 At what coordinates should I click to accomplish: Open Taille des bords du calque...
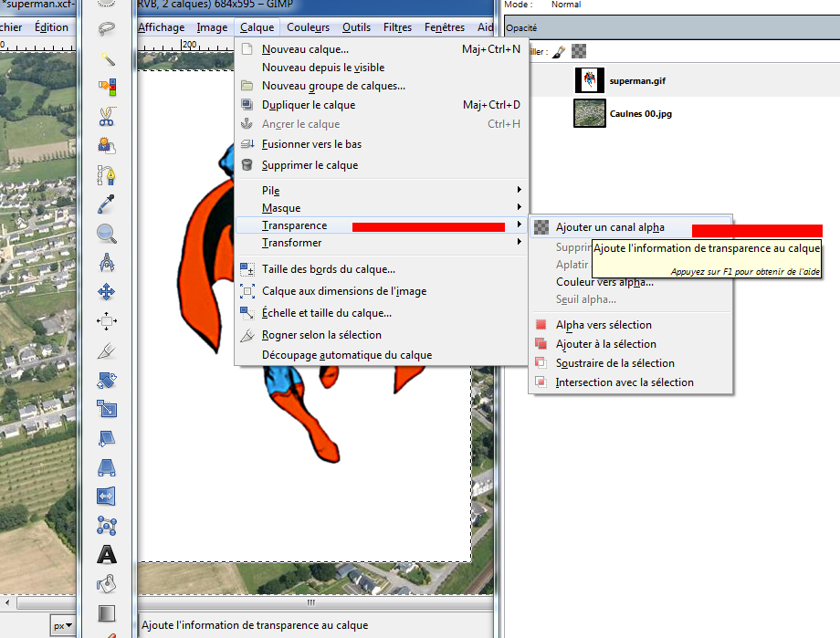382,269
